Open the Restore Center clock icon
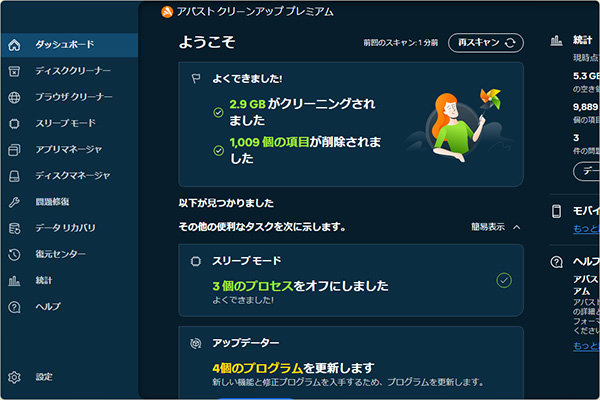This screenshot has height=400, width=600. [14, 255]
